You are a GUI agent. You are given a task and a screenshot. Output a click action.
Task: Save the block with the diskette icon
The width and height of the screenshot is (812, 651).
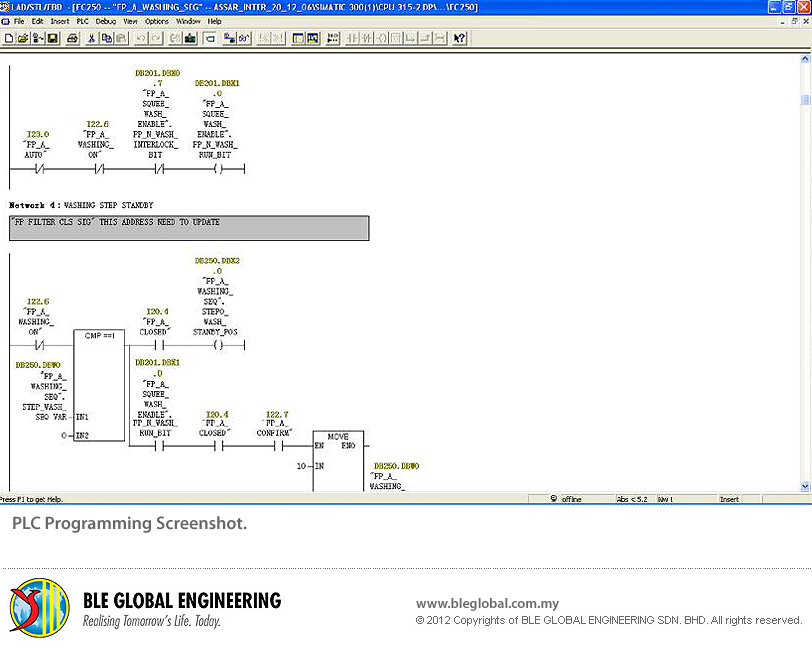tap(53, 38)
